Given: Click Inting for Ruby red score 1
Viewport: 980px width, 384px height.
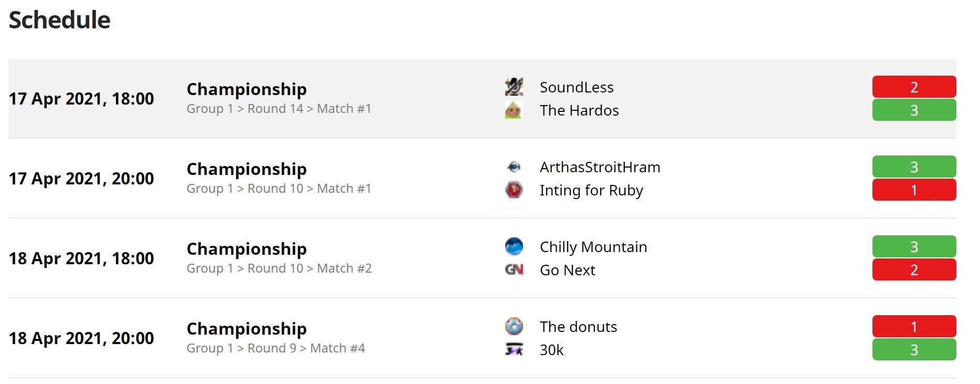Looking at the screenshot, I should pos(914,190).
